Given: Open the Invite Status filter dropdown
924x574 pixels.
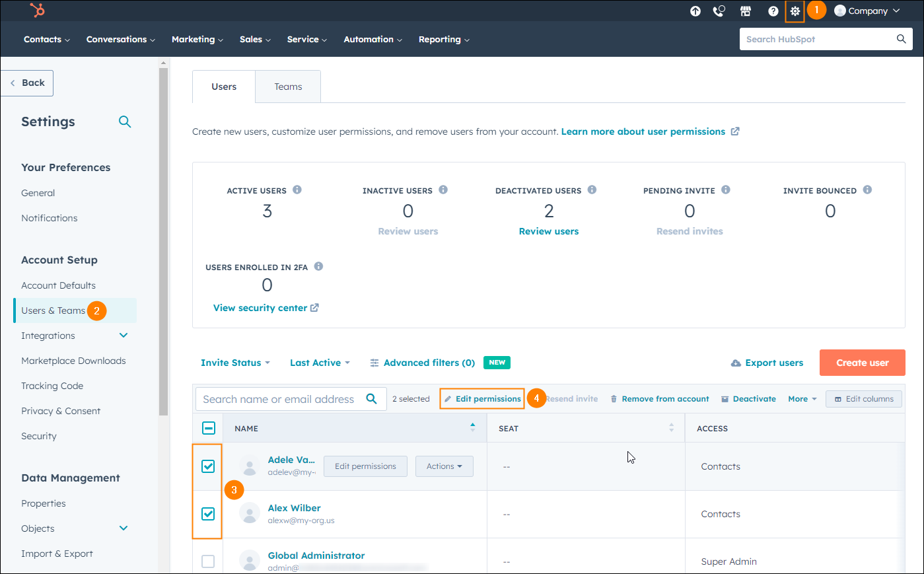Looking at the screenshot, I should tap(235, 363).
